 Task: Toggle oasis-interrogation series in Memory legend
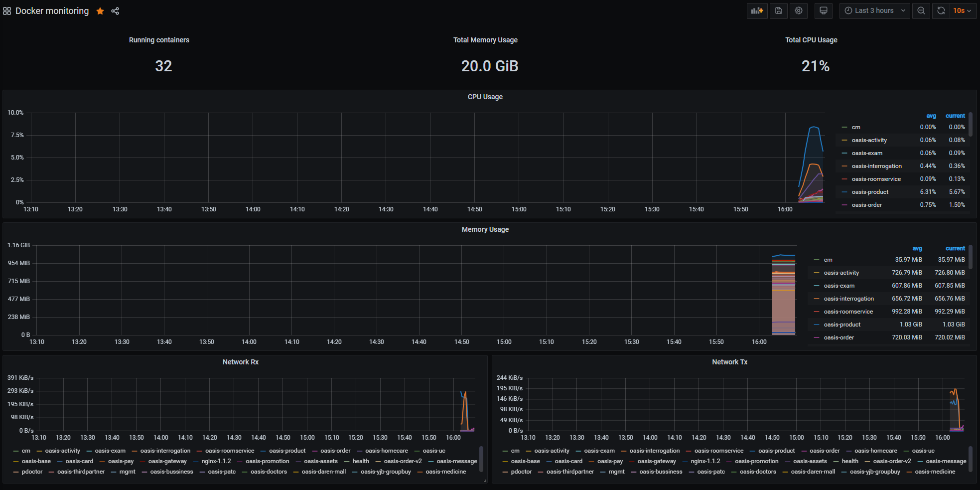tap(848, 299)
